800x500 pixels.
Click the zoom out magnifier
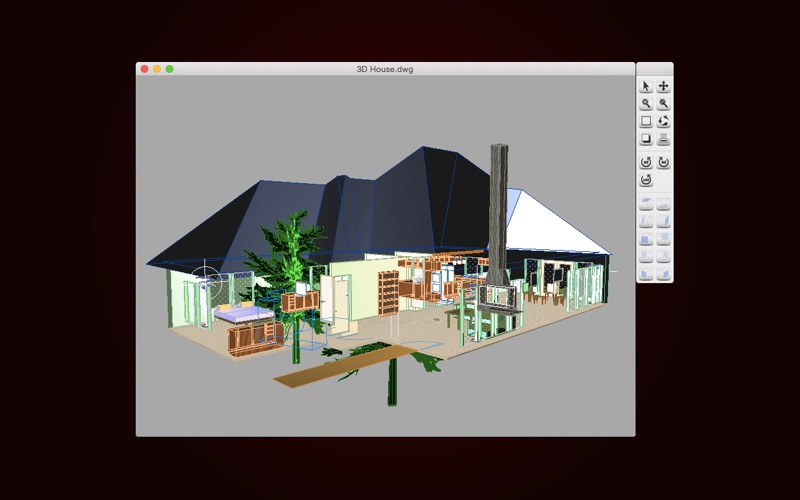tap(663, 104)
